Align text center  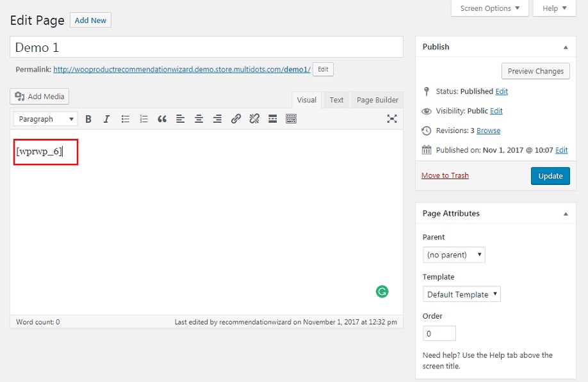click(x=199, y=119)
